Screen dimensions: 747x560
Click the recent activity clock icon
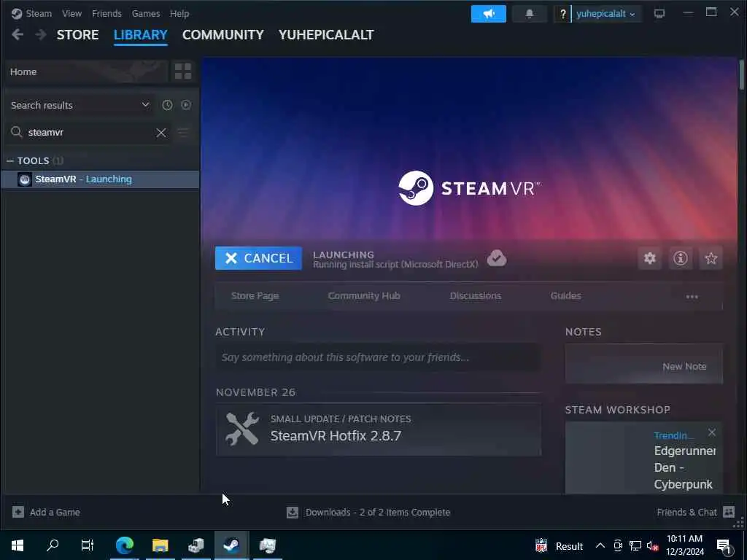[x=167, y=105]
